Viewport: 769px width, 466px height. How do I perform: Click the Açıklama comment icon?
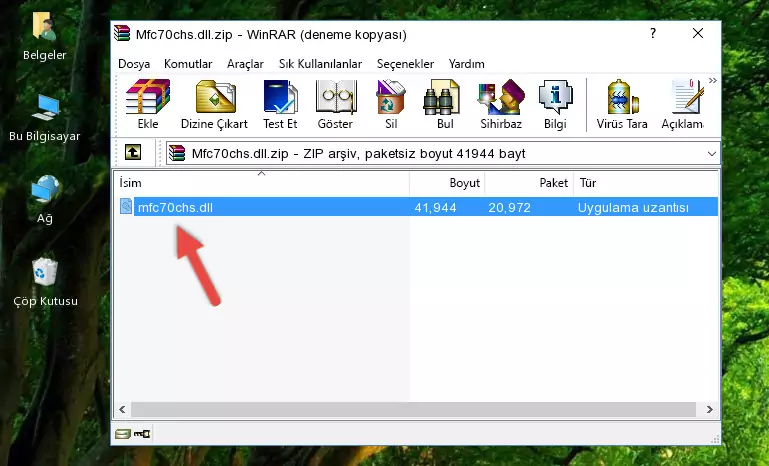click(x=683, y=104)
